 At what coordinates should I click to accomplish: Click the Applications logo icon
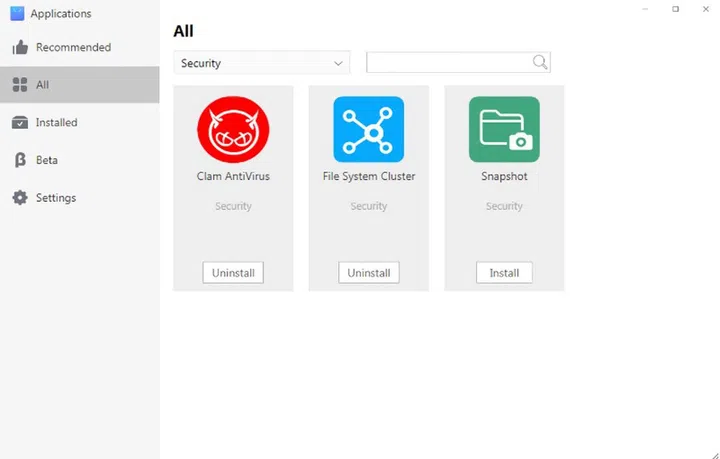[x=17, y=14]
